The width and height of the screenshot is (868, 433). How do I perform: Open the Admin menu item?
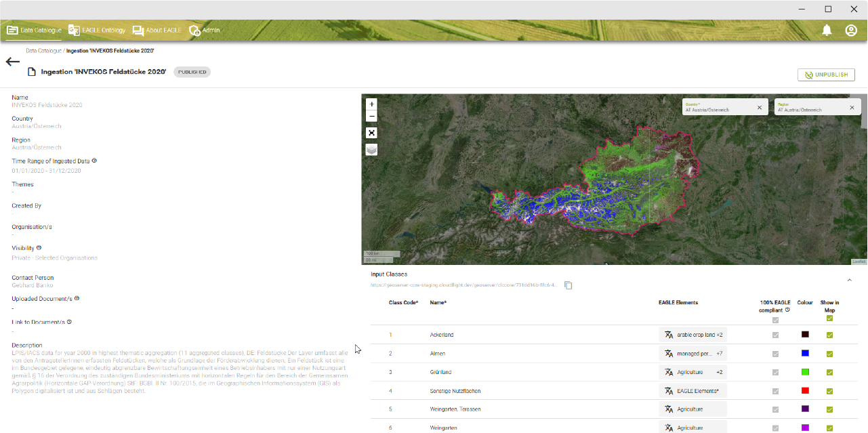pyautogui.click(x=204, y=30)
